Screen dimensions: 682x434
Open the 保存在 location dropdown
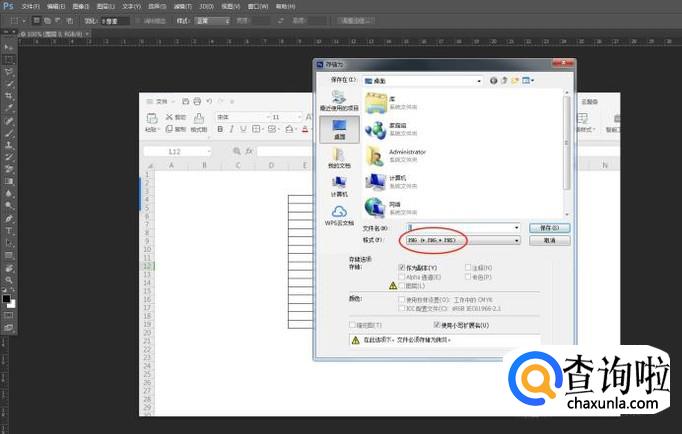coord(423,81)
